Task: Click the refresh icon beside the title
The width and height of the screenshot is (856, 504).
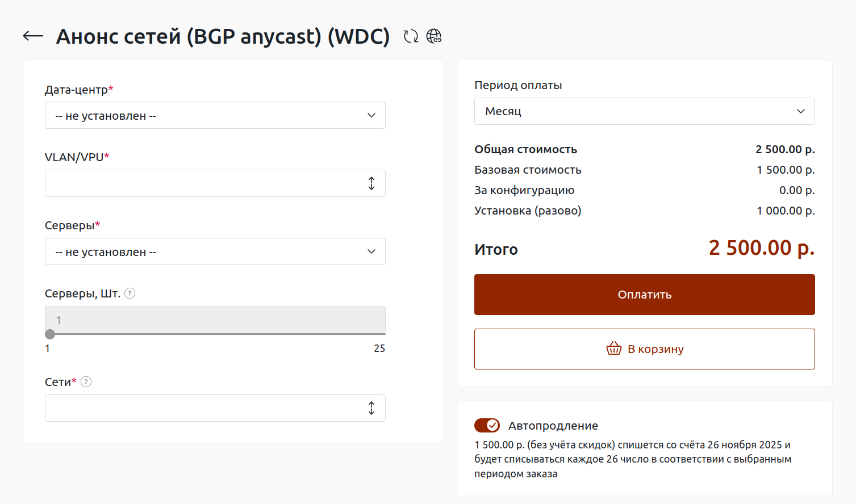Action: coord(411,36)
